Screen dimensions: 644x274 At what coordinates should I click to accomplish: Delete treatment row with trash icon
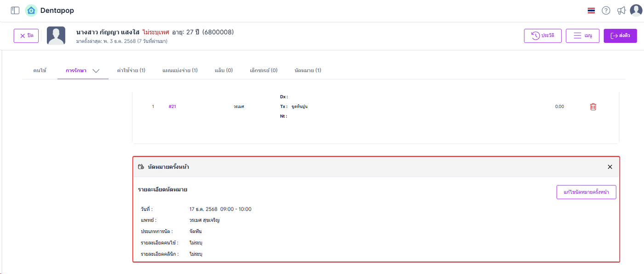(593, 107)
